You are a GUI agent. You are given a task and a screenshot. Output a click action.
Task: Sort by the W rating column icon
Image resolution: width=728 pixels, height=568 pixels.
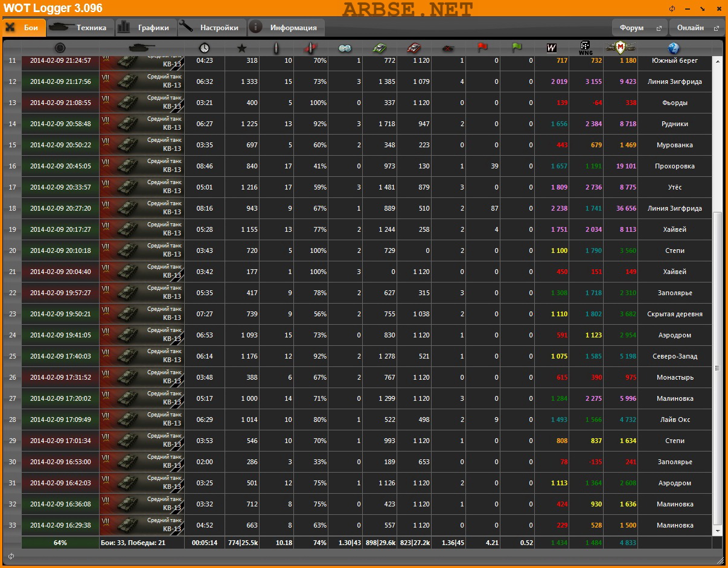point(551,48)
